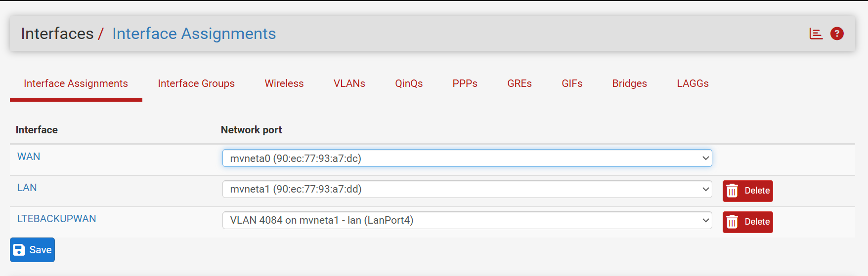Open the GREs tab
Screen dimensions: 868x276
(x=520, y=83)
